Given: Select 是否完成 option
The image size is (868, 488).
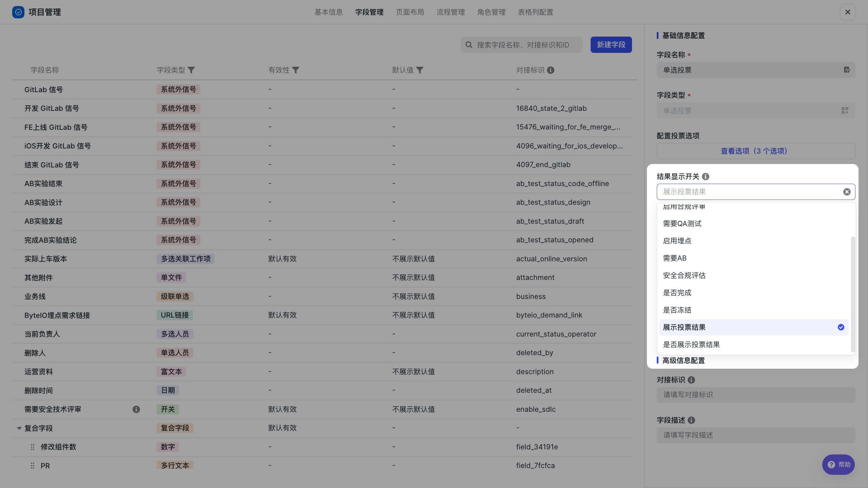Looking at the screenshot, I should pos(754,293).
